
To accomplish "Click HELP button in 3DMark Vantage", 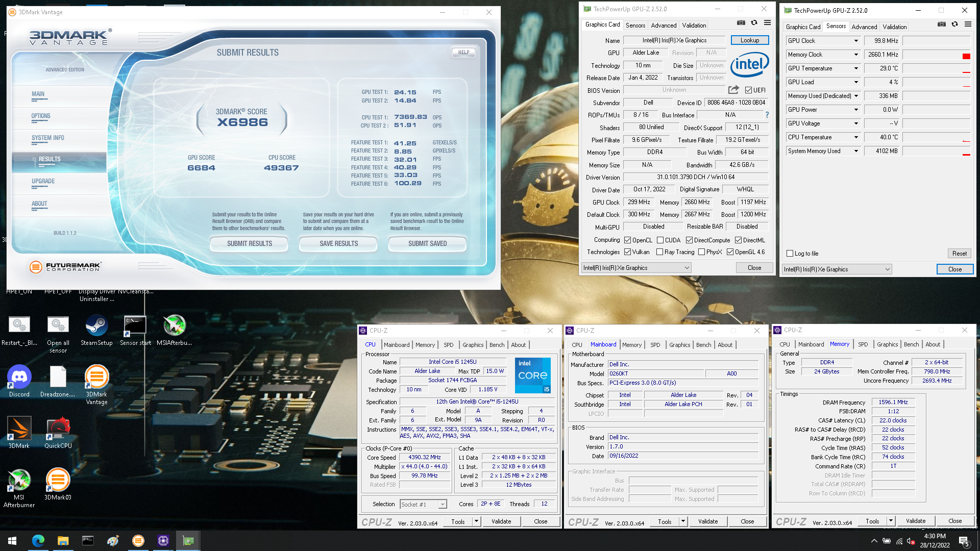I will [x=463, y=53].
